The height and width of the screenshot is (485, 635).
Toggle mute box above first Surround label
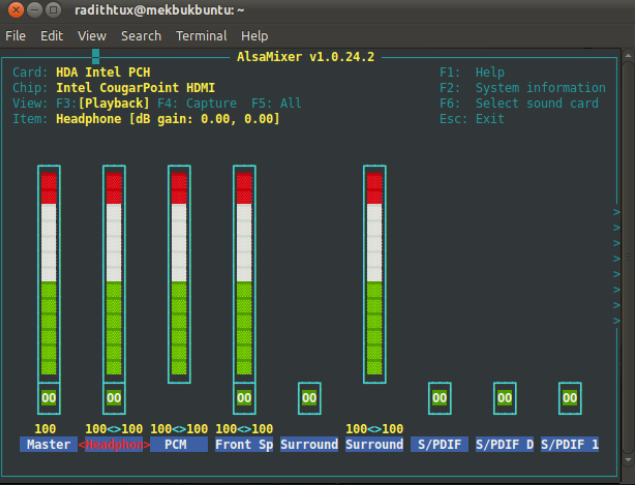(x=309, y=398)
